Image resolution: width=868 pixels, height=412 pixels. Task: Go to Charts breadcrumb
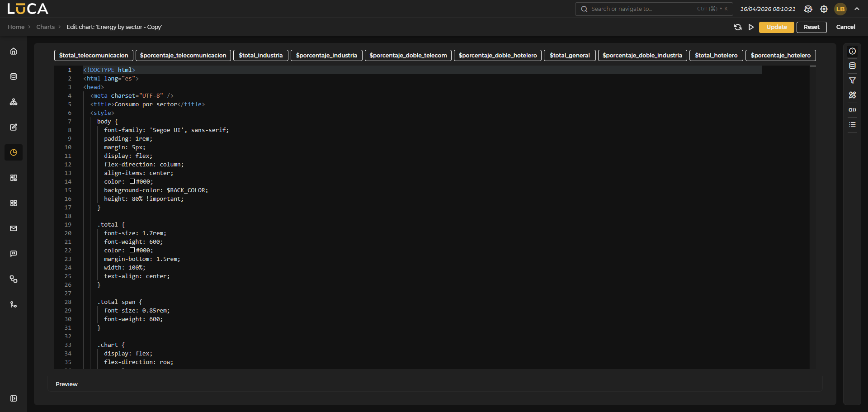point(45,27)
